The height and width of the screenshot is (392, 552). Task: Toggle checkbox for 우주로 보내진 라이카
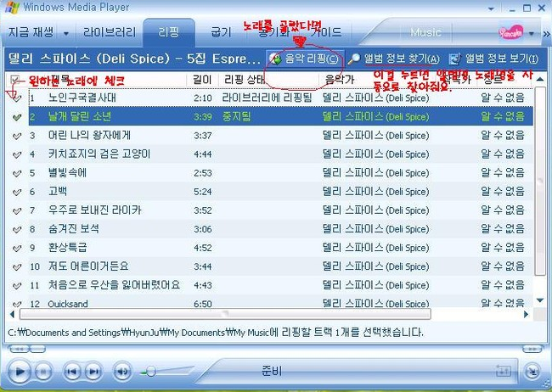tap(16, 210)
